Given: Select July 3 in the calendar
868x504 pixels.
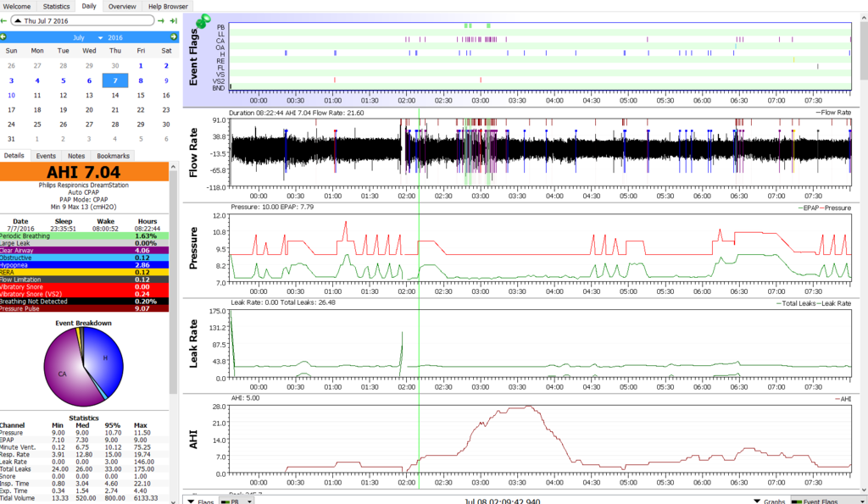Looking at the screenshot, I should [11, 80].
